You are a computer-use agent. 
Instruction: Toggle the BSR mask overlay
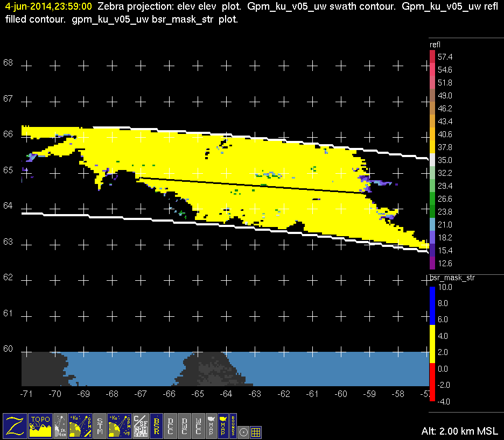pyautogui.click(x=157, y=425)
